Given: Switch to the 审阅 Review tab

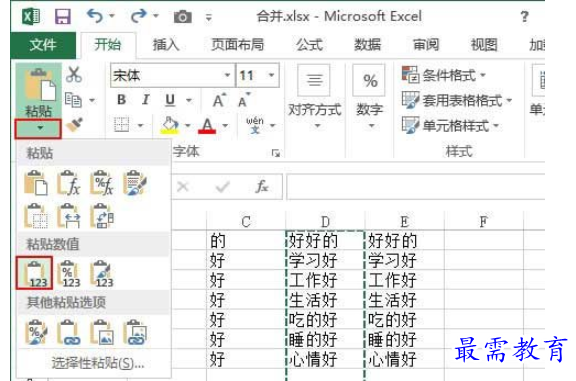Looking at the screenshot, I should pyautogui.click(x=426, y=45).
